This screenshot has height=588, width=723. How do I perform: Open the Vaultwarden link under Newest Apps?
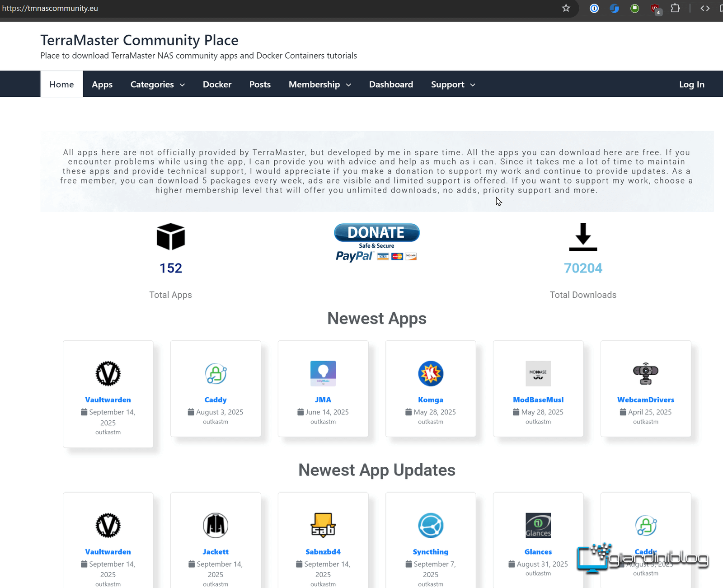point(108,400)
